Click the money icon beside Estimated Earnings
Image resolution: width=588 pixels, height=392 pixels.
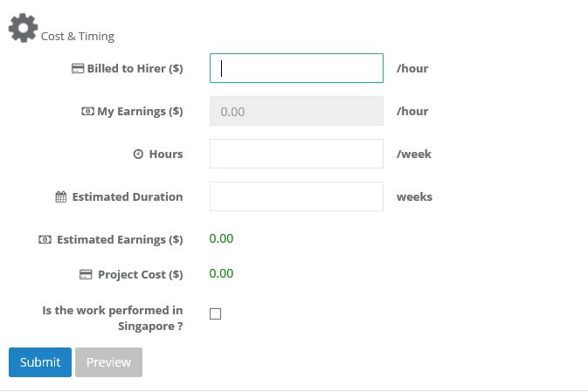coord(45,239)
